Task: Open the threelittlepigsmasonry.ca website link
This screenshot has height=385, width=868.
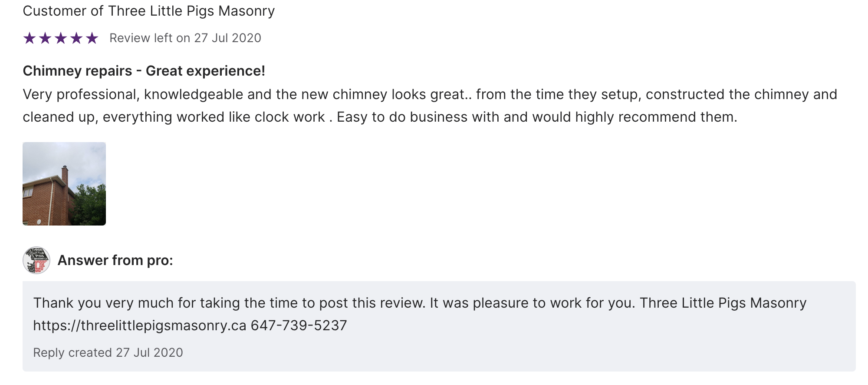Action: (x=140, y=325)
